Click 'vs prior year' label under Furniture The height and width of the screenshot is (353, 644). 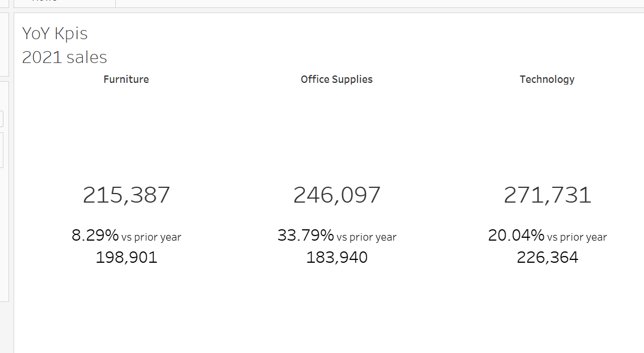point(151,237)
